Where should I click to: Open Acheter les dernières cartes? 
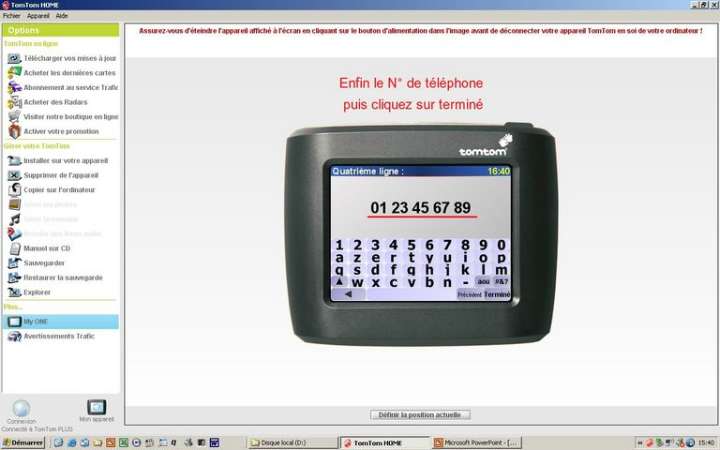pos(69,73)
